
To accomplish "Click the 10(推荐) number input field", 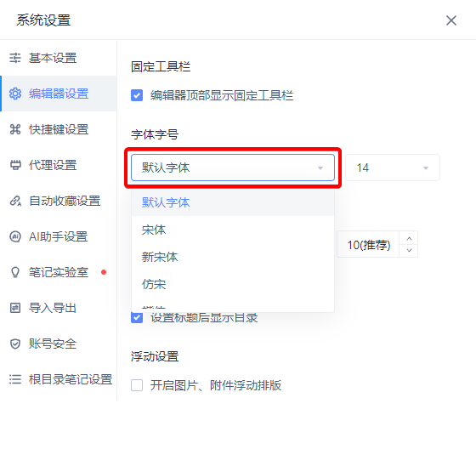I will (x=369, y=245).
